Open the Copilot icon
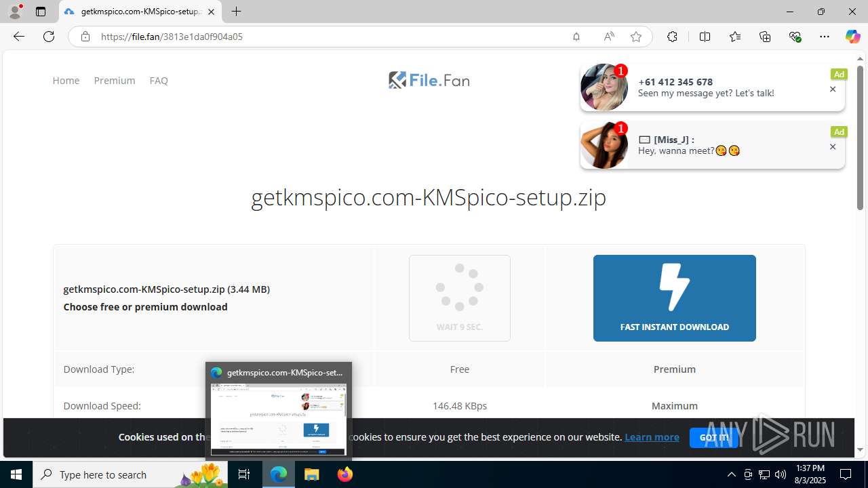 [852, 37]
